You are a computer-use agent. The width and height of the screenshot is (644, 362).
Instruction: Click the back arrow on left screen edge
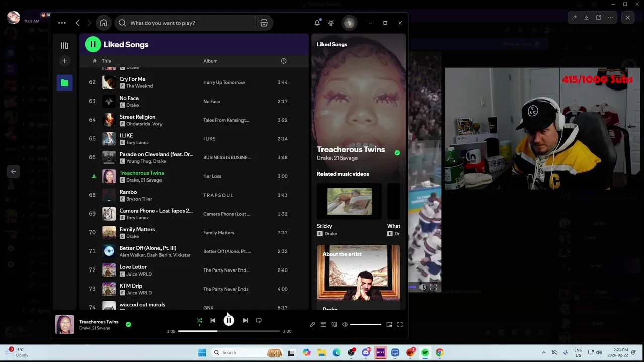tap(14, 171)
